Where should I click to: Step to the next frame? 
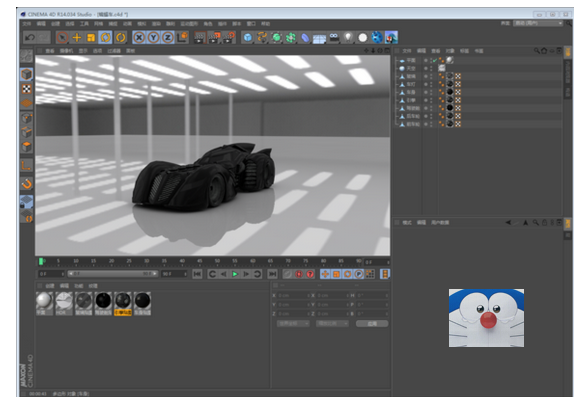pyautogui.click(x=246, y=274)
